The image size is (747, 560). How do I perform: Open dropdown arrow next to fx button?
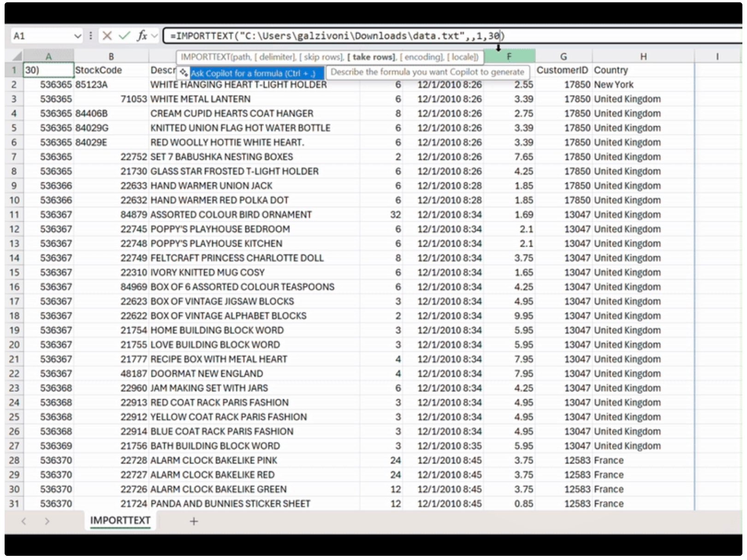pos(154,36)
